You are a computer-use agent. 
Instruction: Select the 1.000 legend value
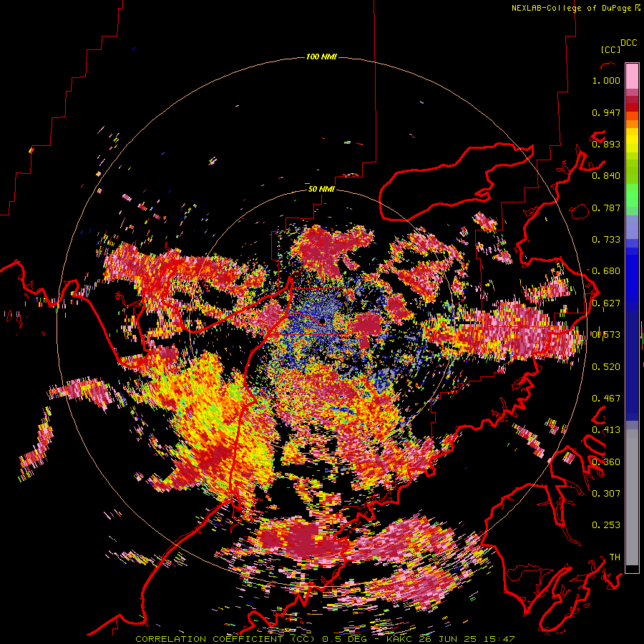606,80
